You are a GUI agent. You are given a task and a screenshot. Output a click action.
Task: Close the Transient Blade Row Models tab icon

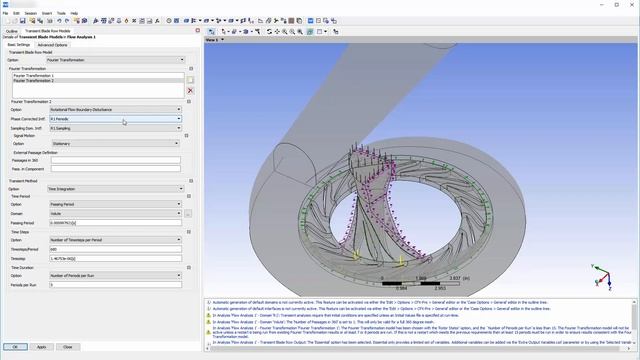pos(198,30)
